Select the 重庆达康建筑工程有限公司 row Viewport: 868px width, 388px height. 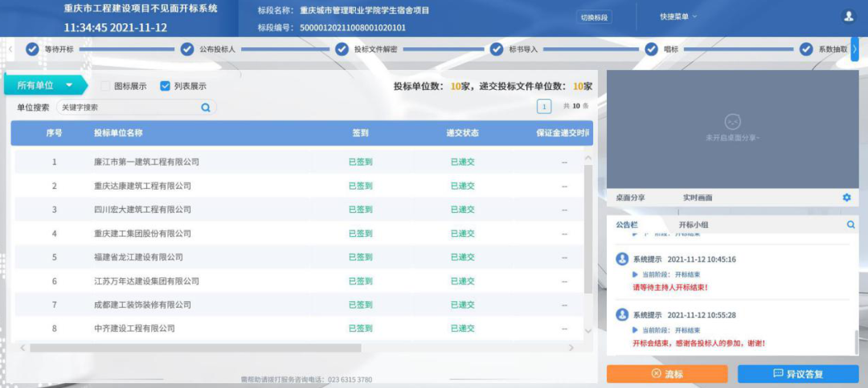pyautogui.click(x=298, y=186)
